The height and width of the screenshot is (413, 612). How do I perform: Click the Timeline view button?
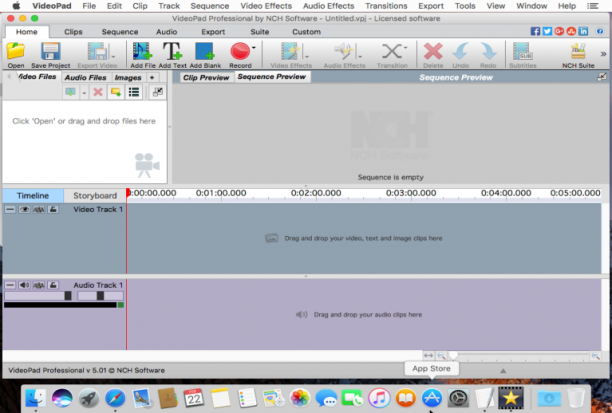coord(33,196)
